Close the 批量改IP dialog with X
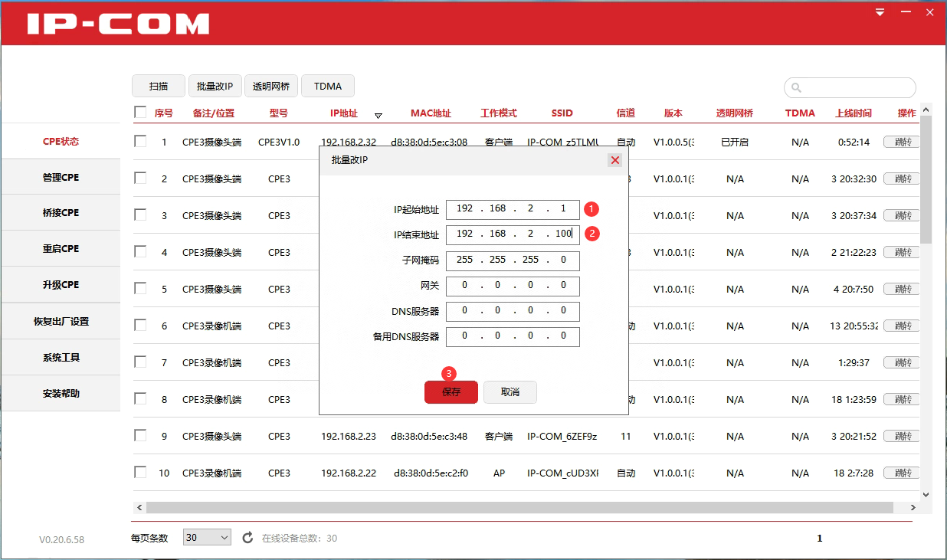This screenshot has height=560, width=947. click(x=614, y=160)
